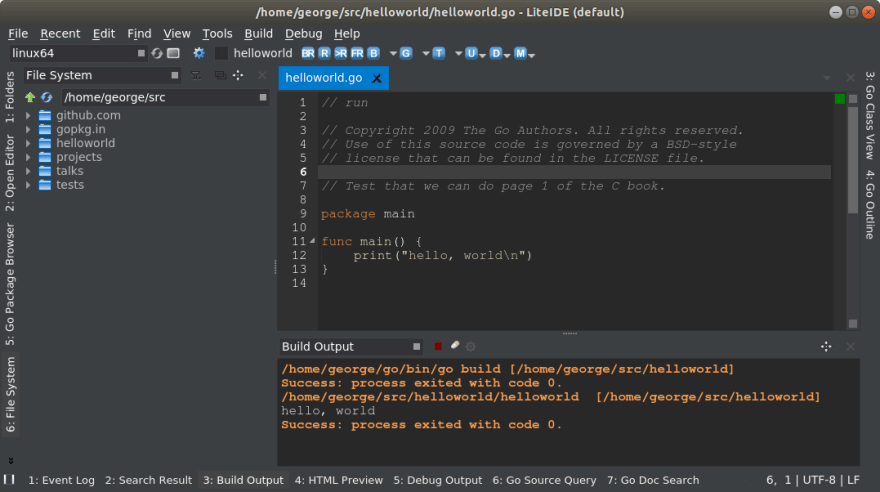Open Build Output settings gear icon

tap(471, 347)
